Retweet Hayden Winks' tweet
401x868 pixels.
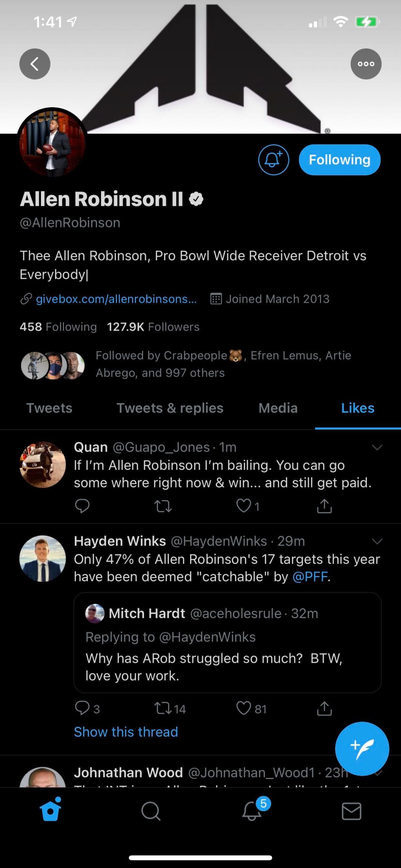[x=163, y=709]
